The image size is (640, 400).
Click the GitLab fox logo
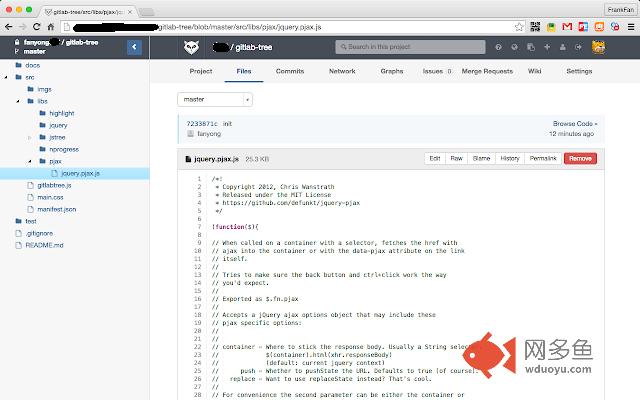tap(189, 47)
